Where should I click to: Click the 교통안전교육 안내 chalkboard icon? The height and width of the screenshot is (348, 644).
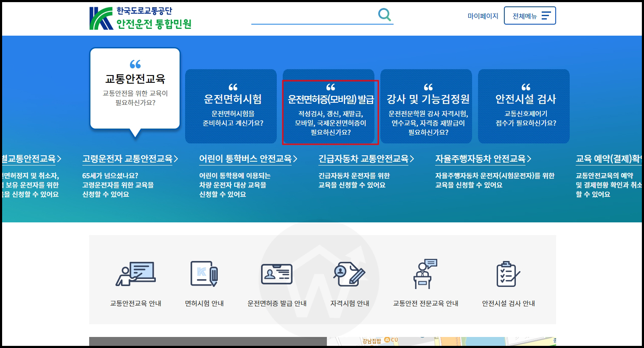point(135,274)
